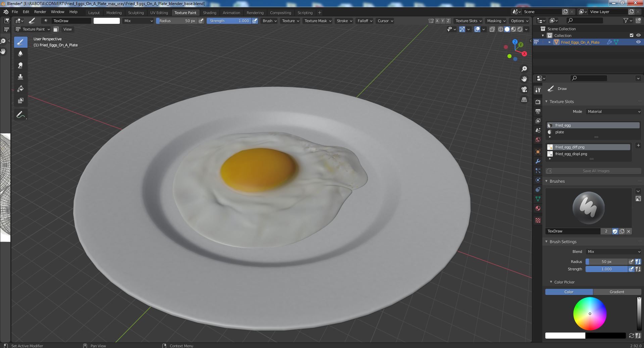Open the Particles properties tab
644x348 pixels.
(538, 171)
